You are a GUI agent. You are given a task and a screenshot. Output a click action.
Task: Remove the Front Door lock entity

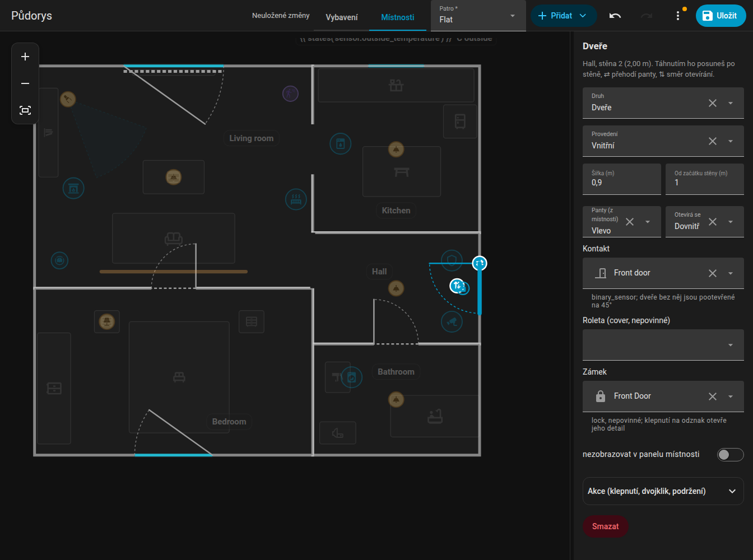click(x=713, y=396)
